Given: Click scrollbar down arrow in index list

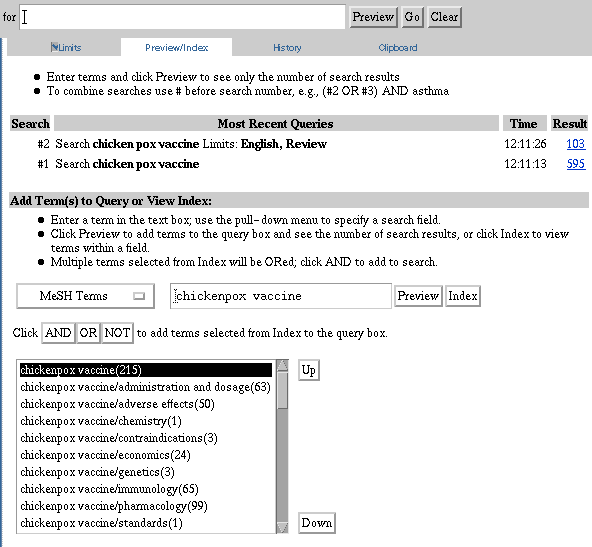Looking at the screenshot, I should click(x=282, y=527).
